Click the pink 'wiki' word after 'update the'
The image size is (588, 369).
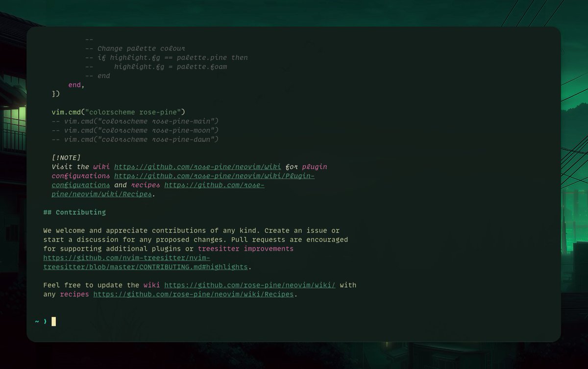pyautogui.click(x=152, y=285)
